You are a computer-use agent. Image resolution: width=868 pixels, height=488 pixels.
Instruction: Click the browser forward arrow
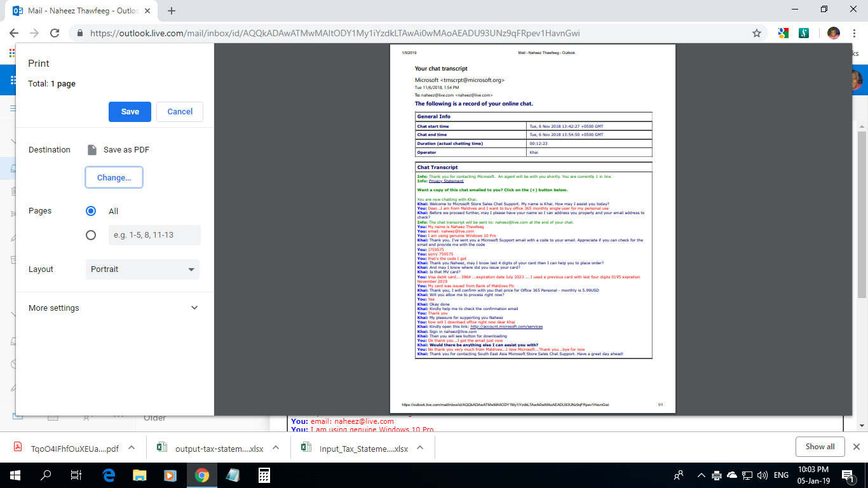pyautogui.click(x=34, y=33)
